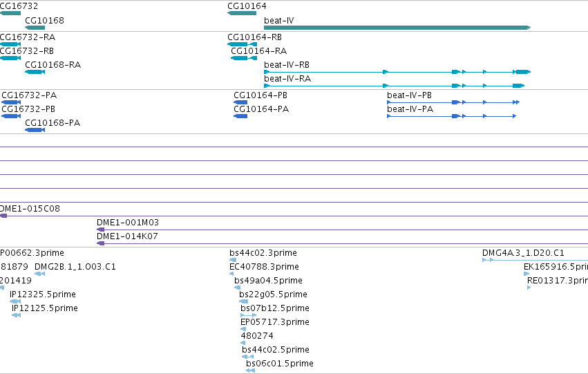588x374 pixels.
Task: Click the beat-IV-PA protein label
Action: [410, 109]
